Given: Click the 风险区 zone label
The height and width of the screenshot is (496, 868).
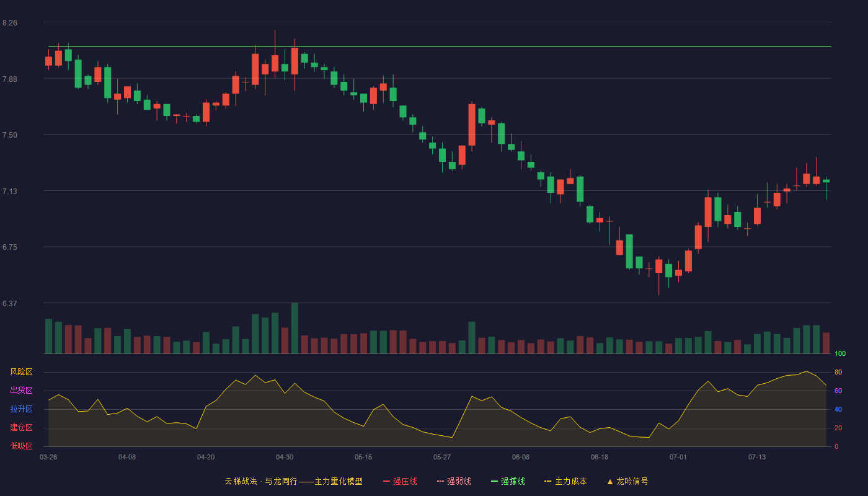Looking at the screenshot, I should coord(21,372).
